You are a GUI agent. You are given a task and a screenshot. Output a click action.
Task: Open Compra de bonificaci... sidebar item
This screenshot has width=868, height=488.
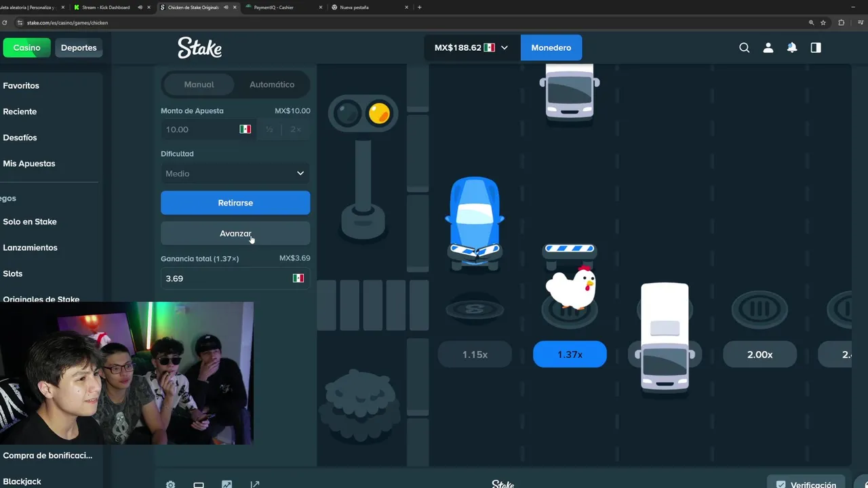coord(49,455)
